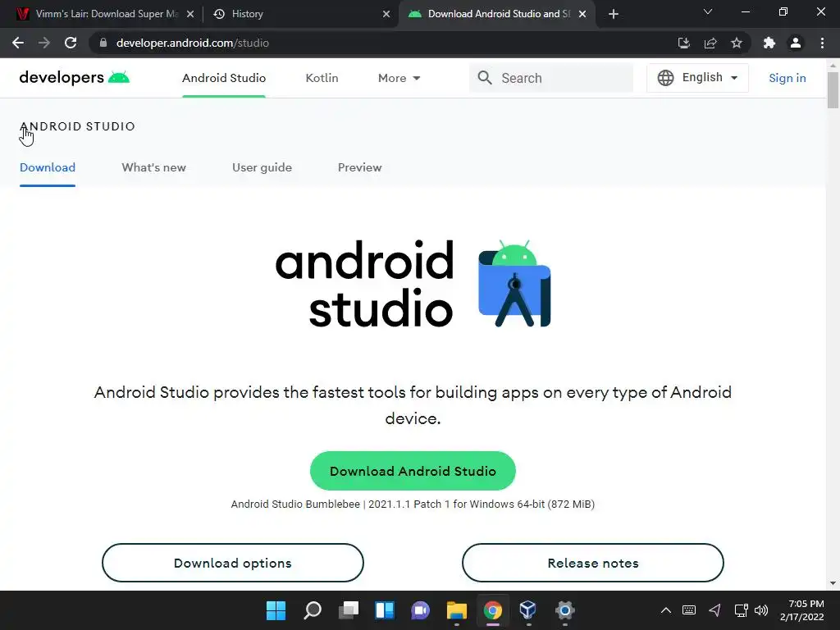Click the ANDROID STUDIO heading text

pyautogui.click(x=78, y=126)
